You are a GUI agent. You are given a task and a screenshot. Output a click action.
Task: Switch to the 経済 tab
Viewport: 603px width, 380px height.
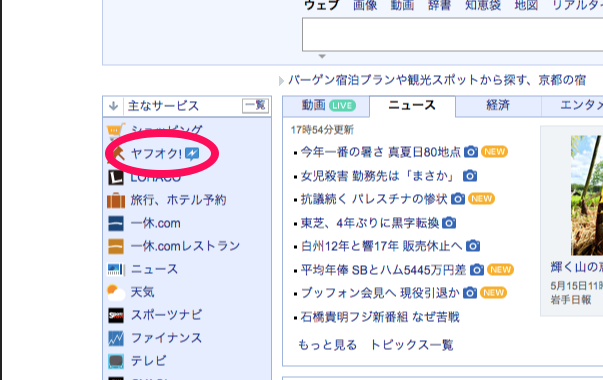click(x=498, y=106)
